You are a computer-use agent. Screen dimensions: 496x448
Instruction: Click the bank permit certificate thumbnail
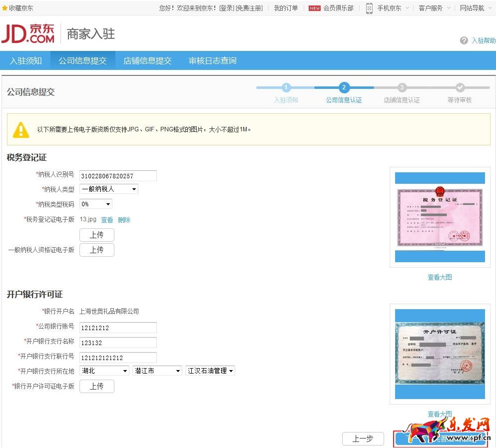pyautogui.click(x=439, y=353)
